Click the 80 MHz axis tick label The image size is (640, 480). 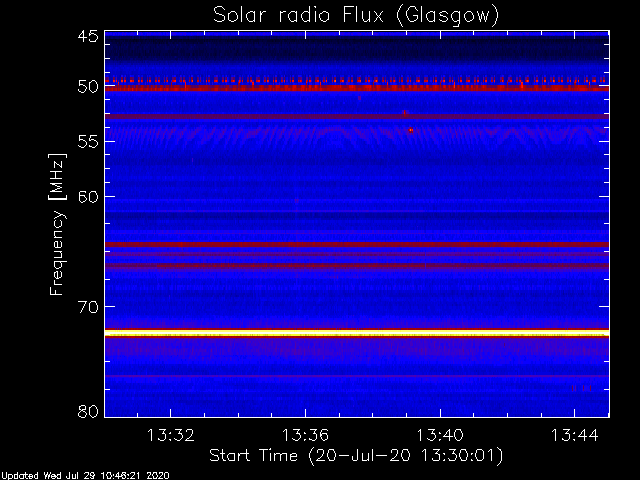click(88, 411)
